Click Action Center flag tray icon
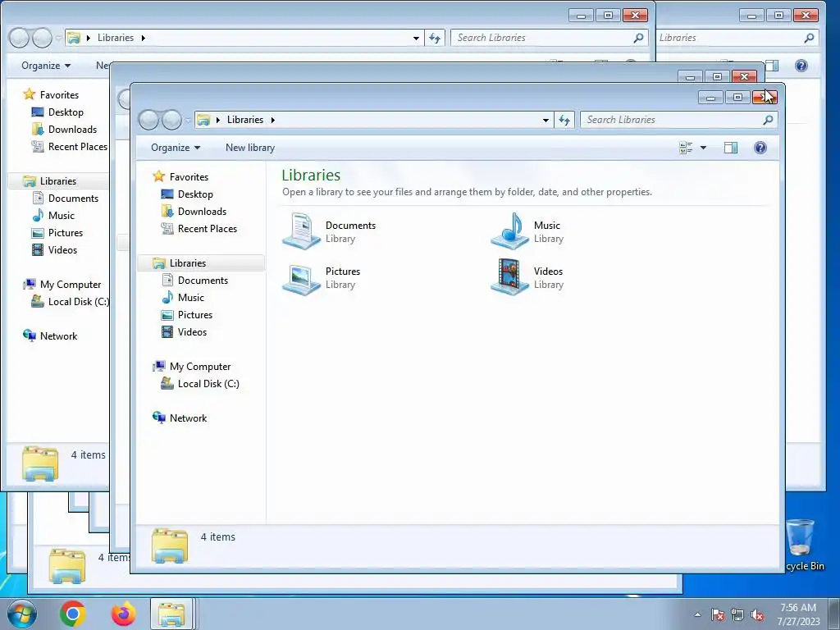The height and width of the screenshot is (630, 840). (x=718, y=614)
